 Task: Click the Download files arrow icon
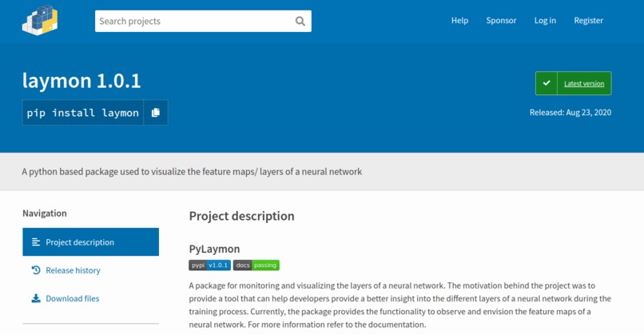tap(36, 298)
